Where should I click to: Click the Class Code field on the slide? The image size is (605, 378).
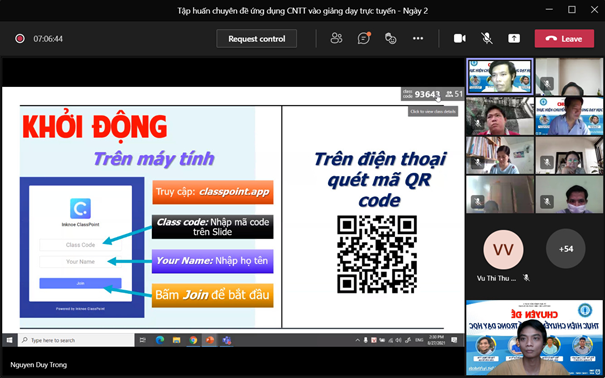click(80, 245)
